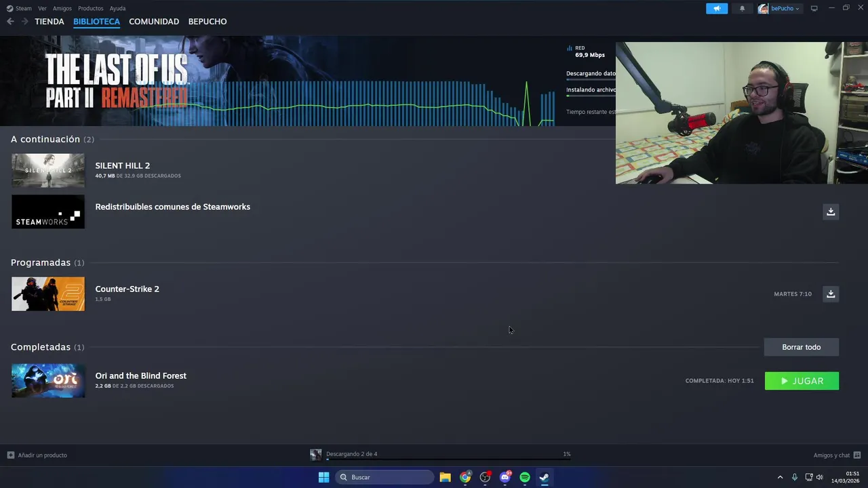Click the volume tray icon
This screenshot has width=868, height=488.
[x=820, y=477]
